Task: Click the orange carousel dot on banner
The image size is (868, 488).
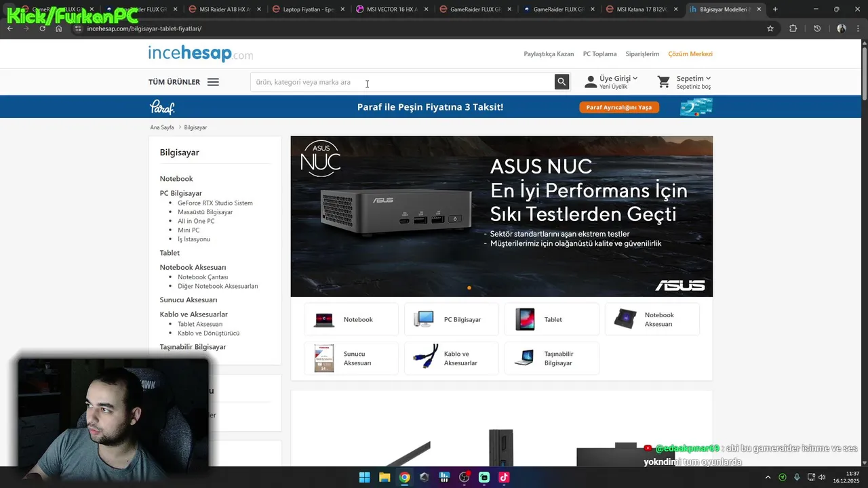Action: pyautogui.click(x=469, y=288)
